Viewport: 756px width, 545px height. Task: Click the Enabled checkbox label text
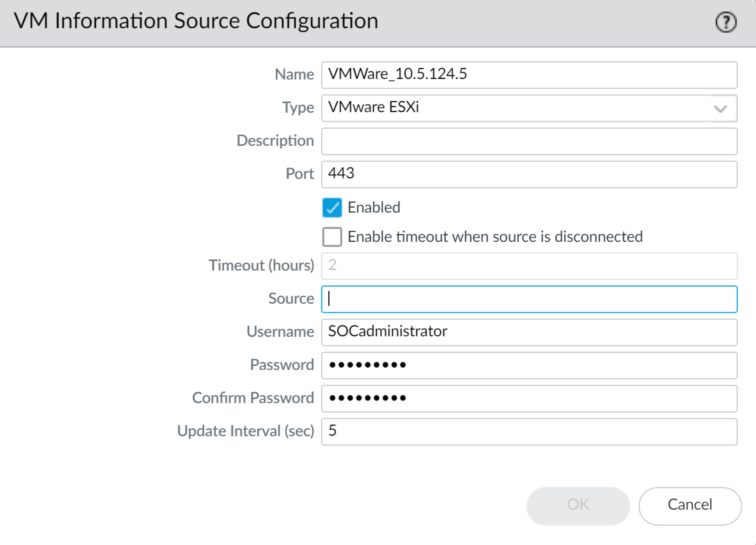(x=373, y=207)
